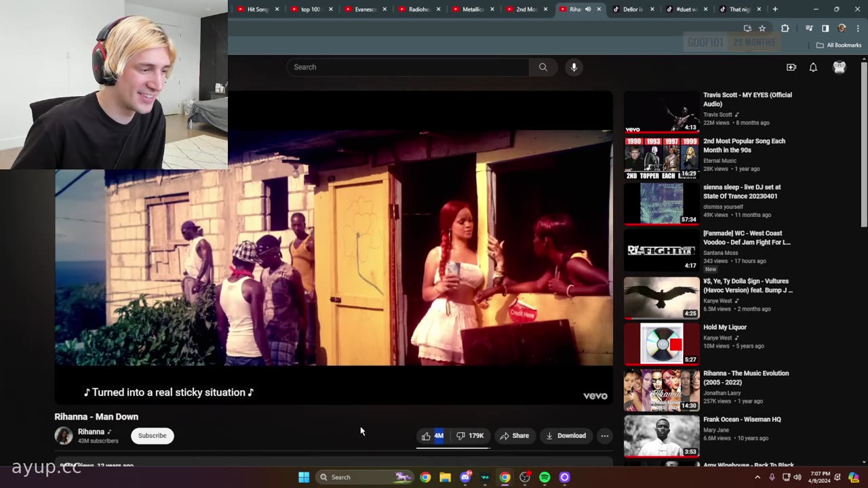This screenshot has height=488, width=868.
Task: Open the Vultures (Havoc Version) thumbnail
Action: tap(661, 298)
